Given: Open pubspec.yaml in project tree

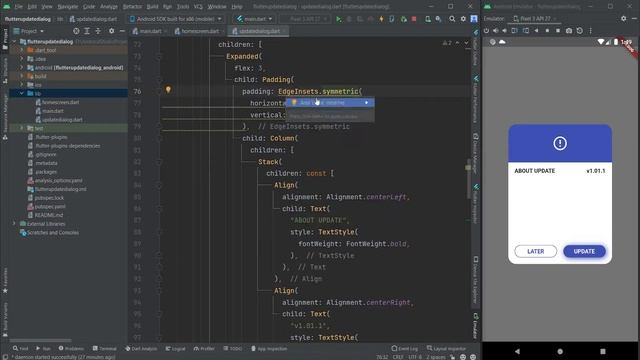Looking at the screenshot, I should (x=46, y=207).
